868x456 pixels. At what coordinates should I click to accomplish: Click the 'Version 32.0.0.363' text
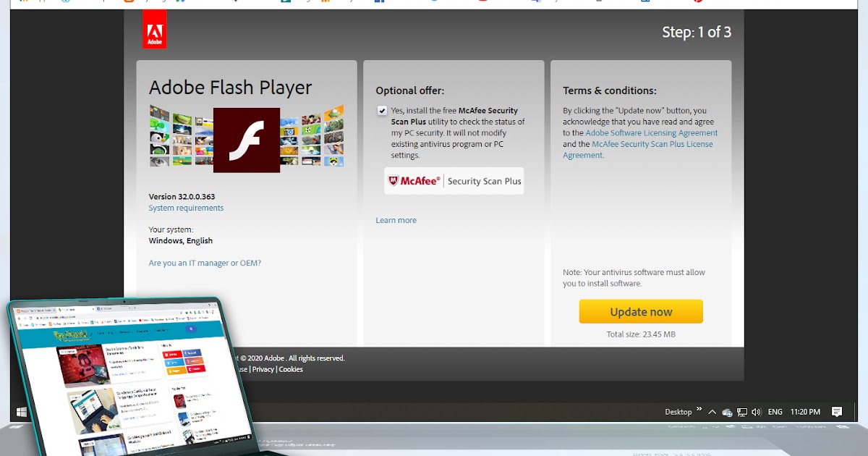pos(182,197)
